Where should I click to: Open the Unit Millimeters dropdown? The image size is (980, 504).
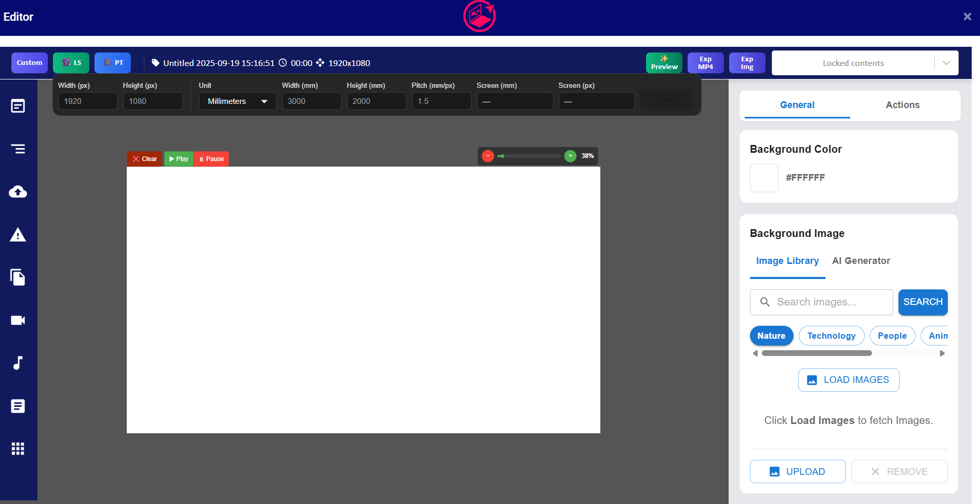tap(237, 101)
